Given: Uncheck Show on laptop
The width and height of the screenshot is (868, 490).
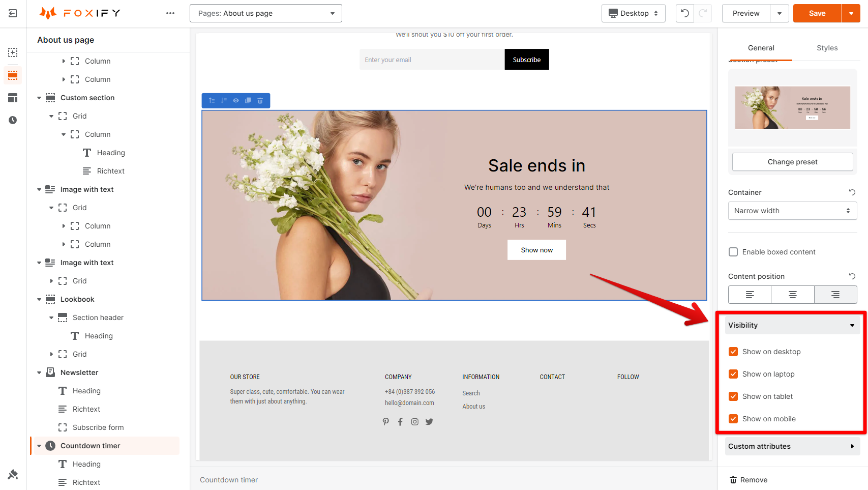Looking at the screenshot, I should [x=733, y=374].
